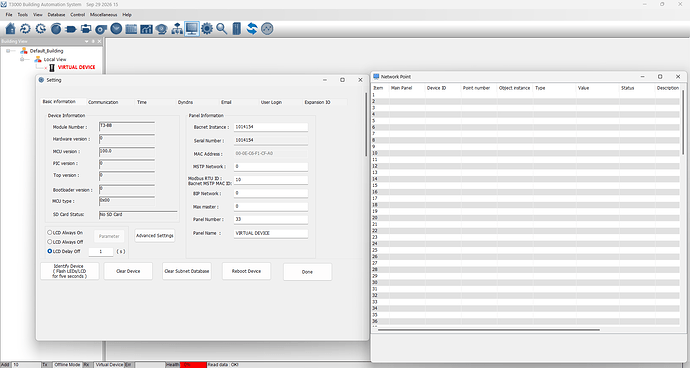The image size is (690, 368).
Task: Close the Building View panel
Action: (x=99, y=41)
